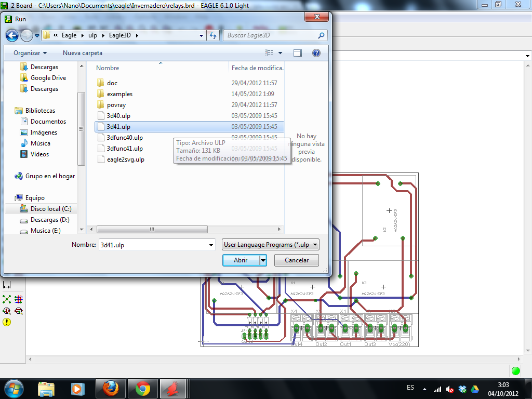The width and height of the screenshot is (532, 399).
Task: Open Firefox from the taskbar
Action: tap(111, 389)
